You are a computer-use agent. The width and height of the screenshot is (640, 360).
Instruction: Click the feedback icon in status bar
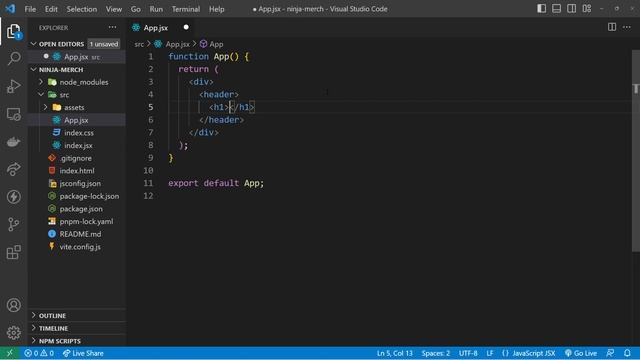[x=610, y=353]
